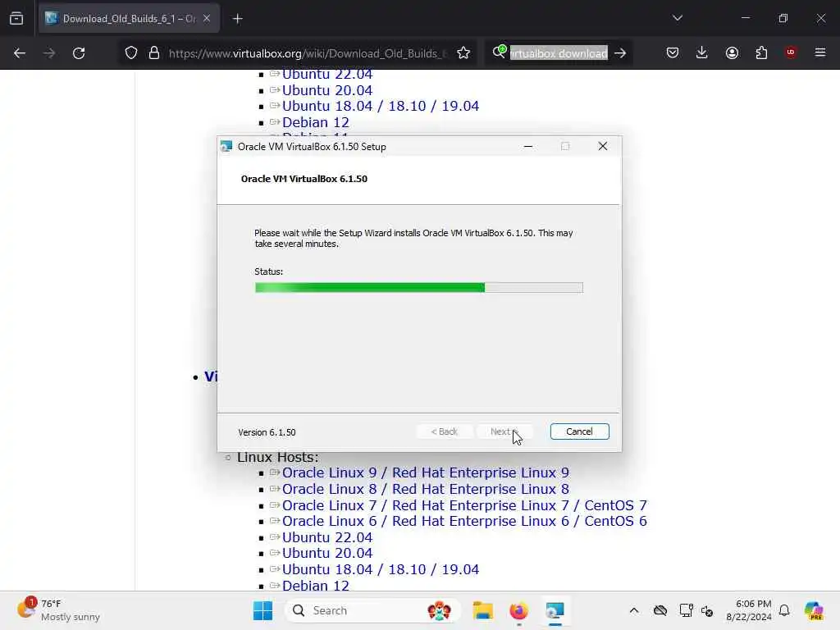The width and height of the screenshot is (840, 630).
Task: Bookmark this page with the star
Action: (x=463, y=53)
